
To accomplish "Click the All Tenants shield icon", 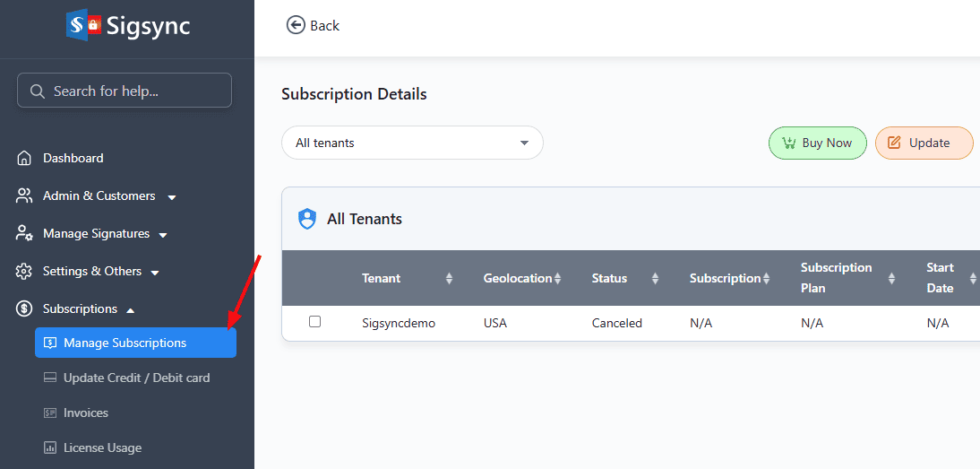I will click(x=307, y=219).
